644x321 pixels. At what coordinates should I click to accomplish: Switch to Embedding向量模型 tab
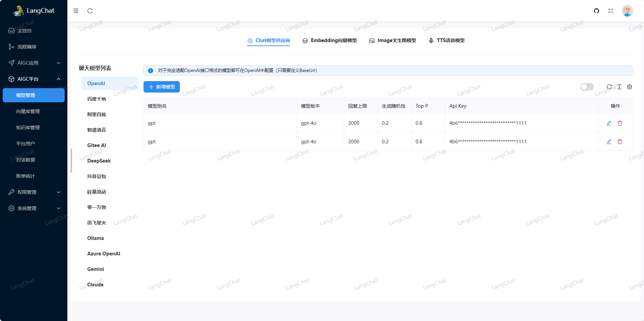pyautogui.click(x=329, y=40)
